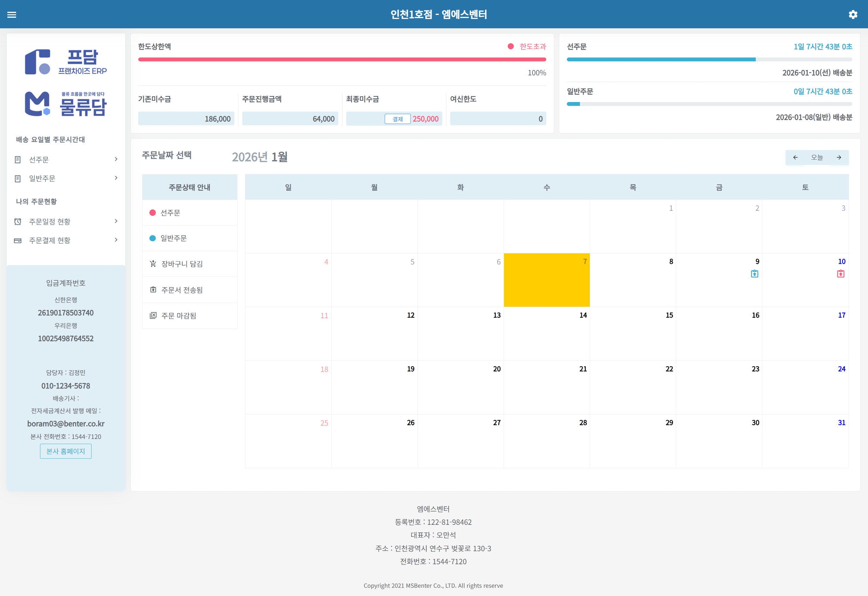Open the 본사 홈페이지 link
Screen dimensions: 868x596
point(66,451)
